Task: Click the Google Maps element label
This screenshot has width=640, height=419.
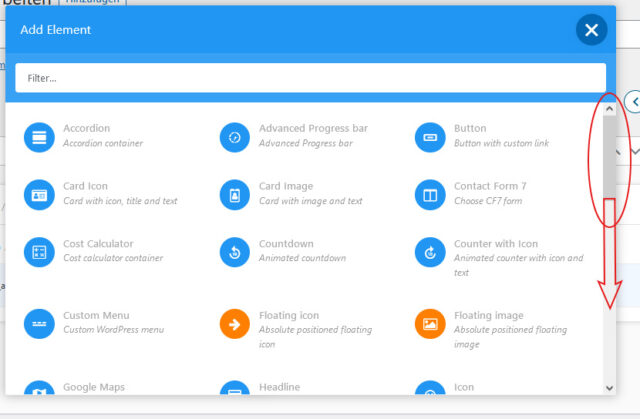Action: coord(94,387)
